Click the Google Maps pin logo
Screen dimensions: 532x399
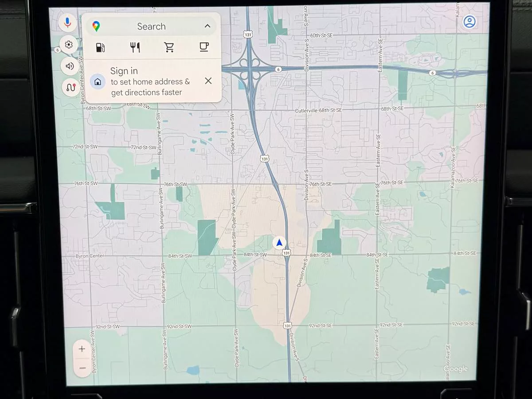(96, 27)
